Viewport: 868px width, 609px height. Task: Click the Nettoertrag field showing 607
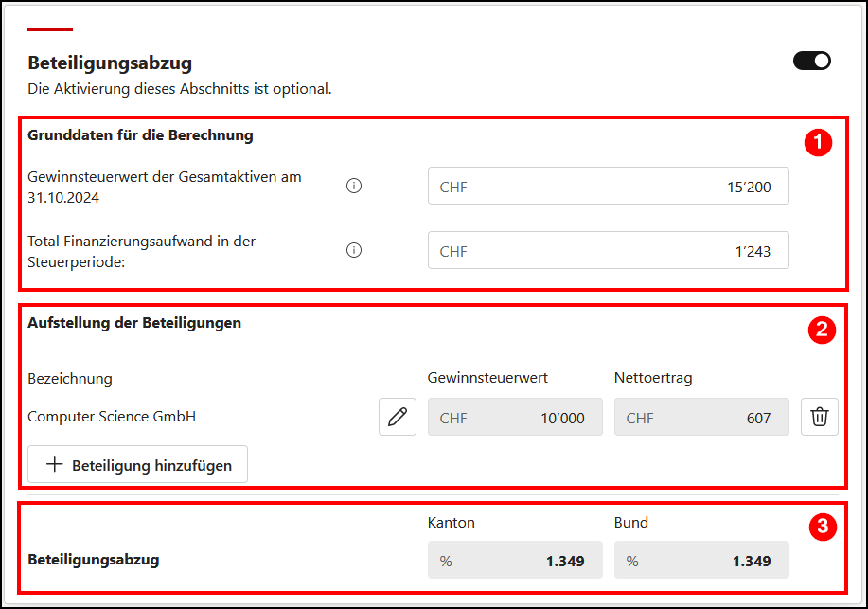701,417
